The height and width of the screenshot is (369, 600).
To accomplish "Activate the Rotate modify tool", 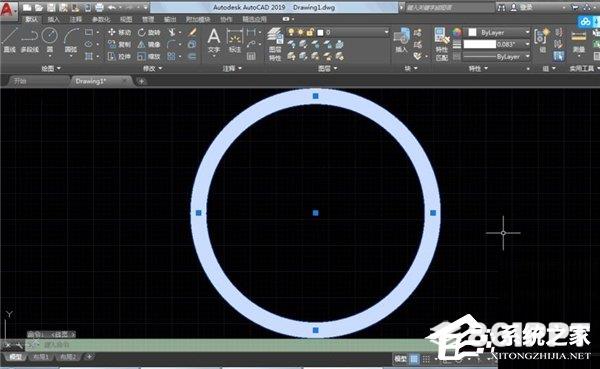I will [x=149, y=33].
